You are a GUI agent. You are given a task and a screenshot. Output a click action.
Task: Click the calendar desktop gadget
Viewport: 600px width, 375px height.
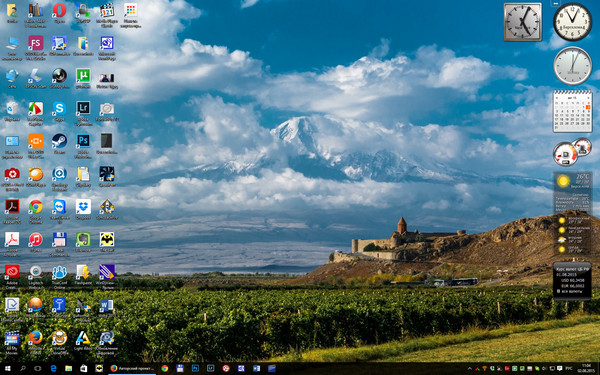[572, 111]
